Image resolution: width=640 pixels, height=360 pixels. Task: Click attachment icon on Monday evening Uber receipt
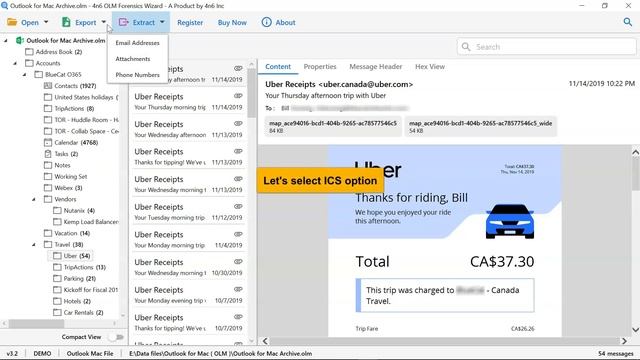click(x=238, y=289)
